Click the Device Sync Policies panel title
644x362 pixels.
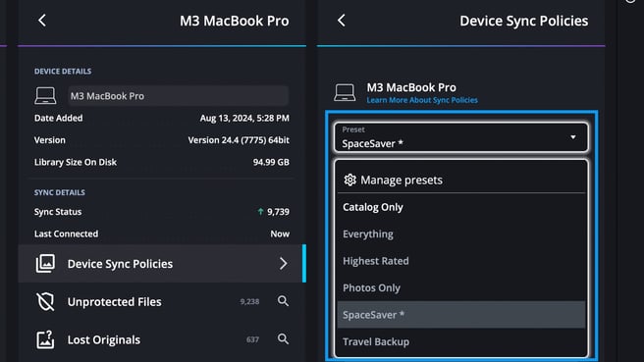click(x=523, y=21)
